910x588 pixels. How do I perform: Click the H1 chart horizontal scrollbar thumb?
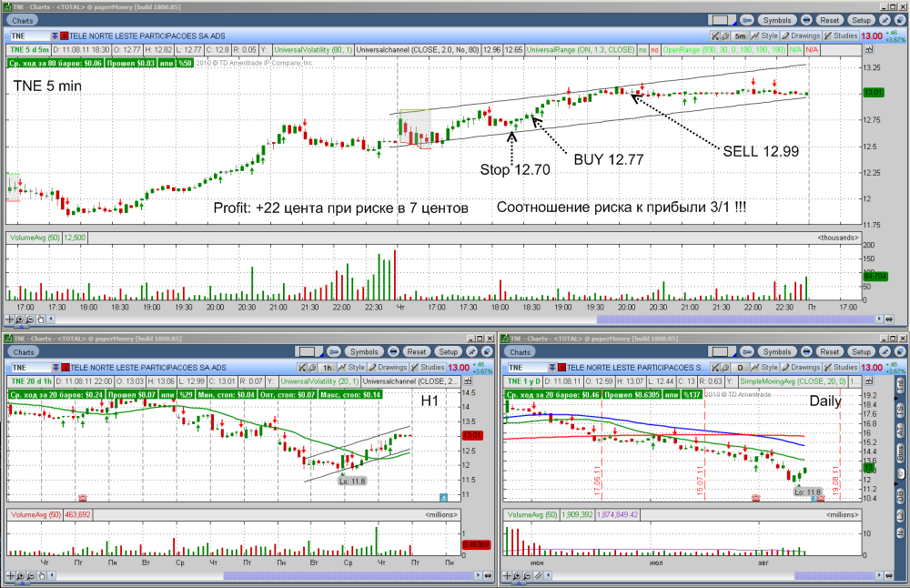pyautogui.click(x=349, y=576)
